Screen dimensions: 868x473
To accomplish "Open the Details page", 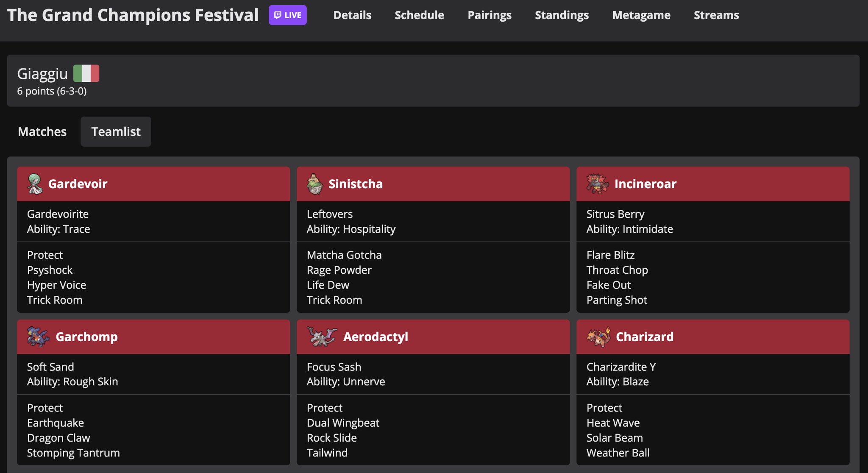I will [x=352, y=15].
